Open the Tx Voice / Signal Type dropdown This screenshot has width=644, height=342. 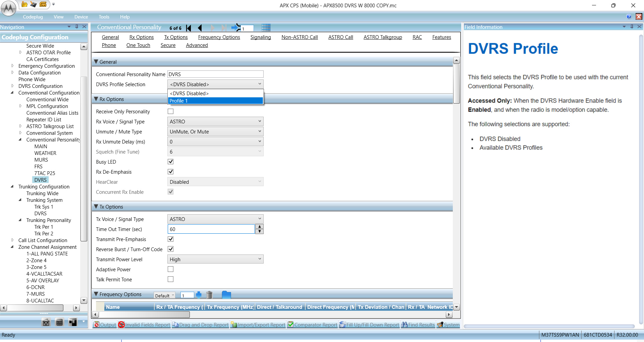[215, 219]
